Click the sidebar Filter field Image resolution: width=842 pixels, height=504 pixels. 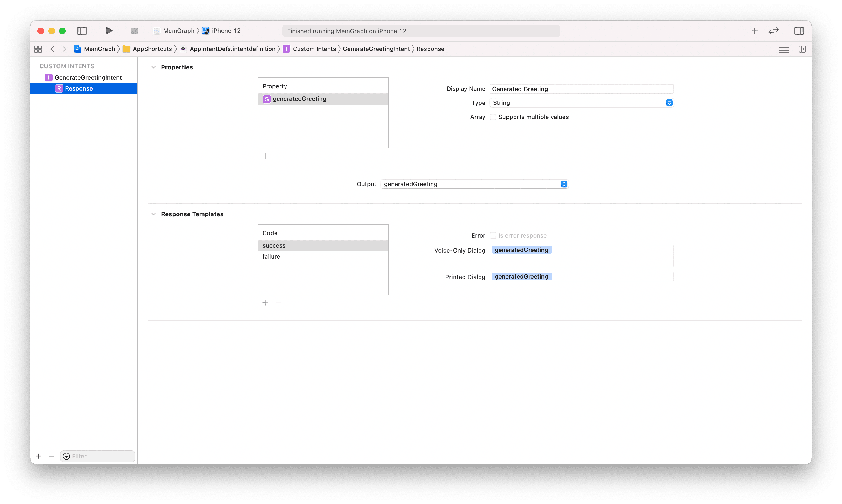coord(101,456)
